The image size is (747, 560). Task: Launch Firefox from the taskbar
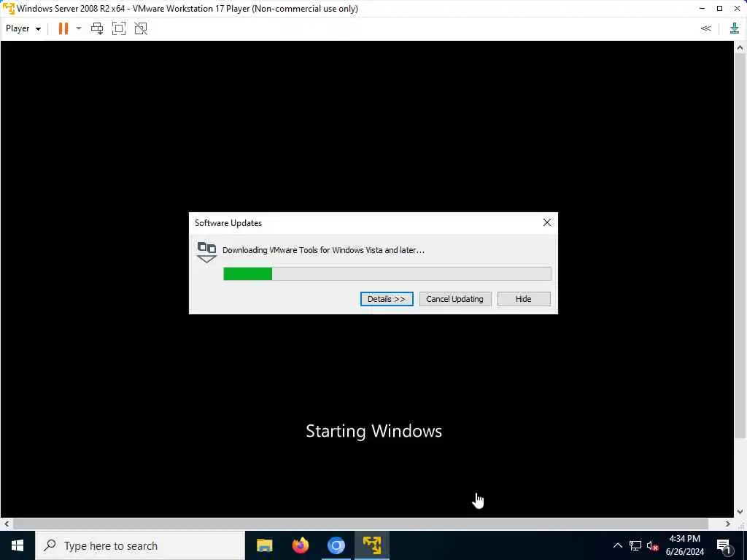pyautogui.click(x=300, y=545)
